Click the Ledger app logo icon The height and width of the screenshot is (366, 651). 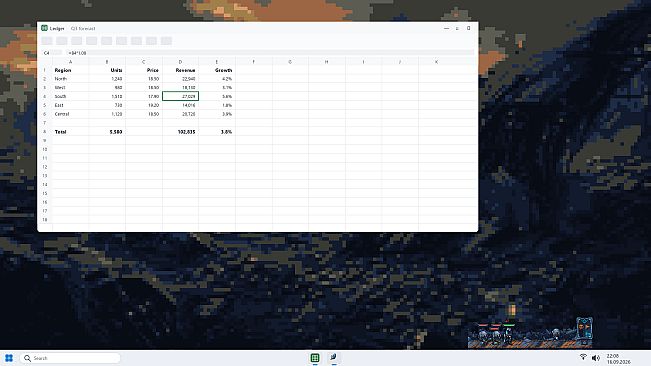[44, 28]
